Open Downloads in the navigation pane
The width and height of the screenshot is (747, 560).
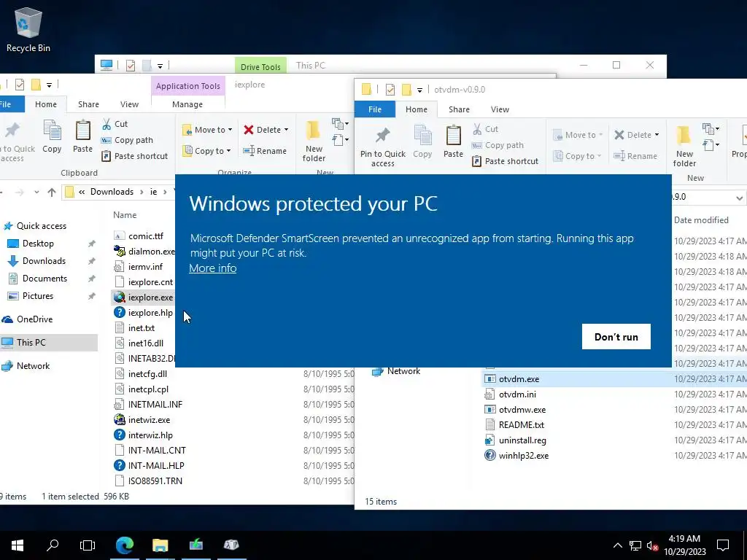(44, 261)
